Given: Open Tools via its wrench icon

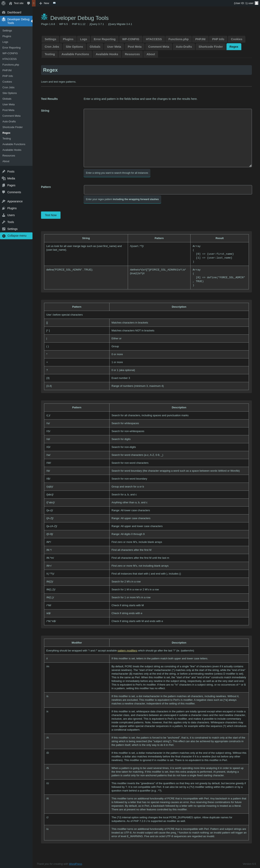Looking at the screenshot, I should [4, 222].
